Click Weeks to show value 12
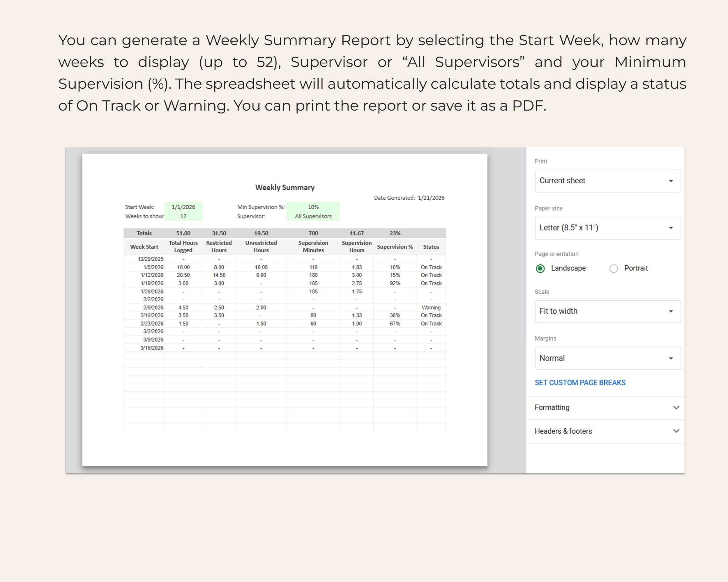The image size is (728, 582). coord(183,216)
